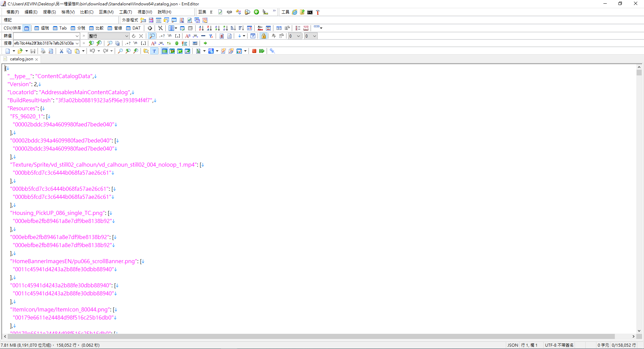Toggle the filter funnel button in toolbar
644x349 pixels.
(154, 51)
